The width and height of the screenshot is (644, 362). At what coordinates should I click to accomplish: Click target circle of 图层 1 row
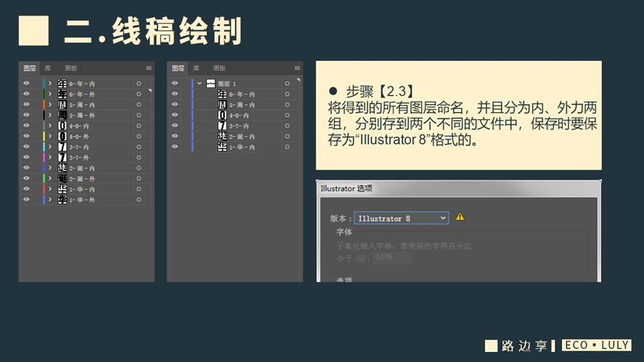287,84
